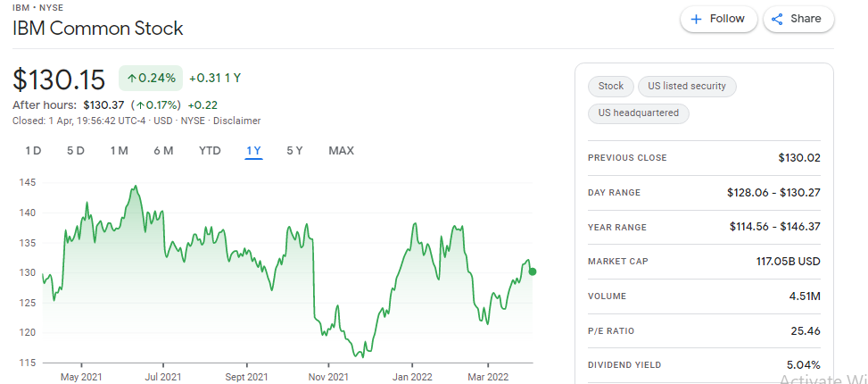Select the 5 D time range tab
The image size is (868, 384).
pos(76,151)
